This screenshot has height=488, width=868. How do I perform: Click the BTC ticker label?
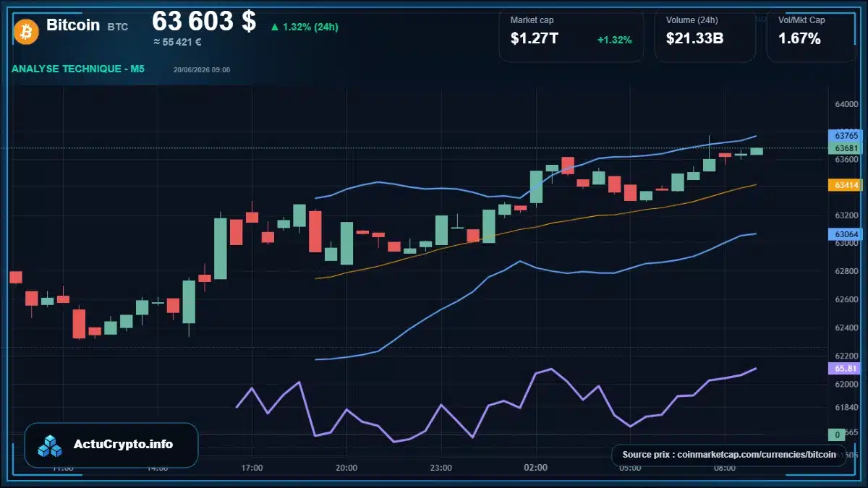(x=118, y=27)
